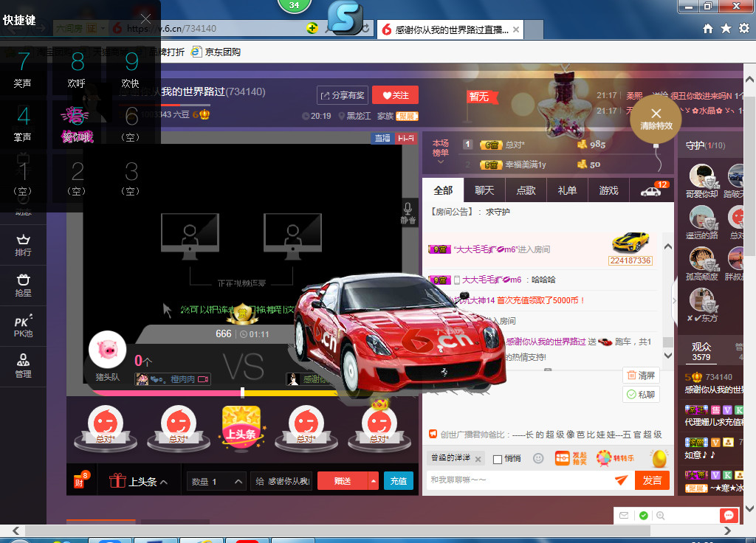Open 孤高顽废 guardian avatar
Image resolution: width=756 pixels, height=543 pixels.
pos(701,259)
